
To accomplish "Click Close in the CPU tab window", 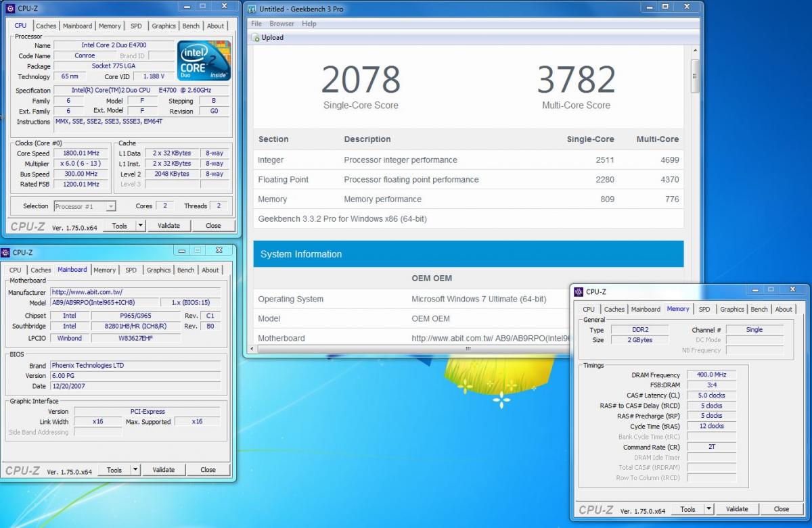I will click(x=213, y=226).
